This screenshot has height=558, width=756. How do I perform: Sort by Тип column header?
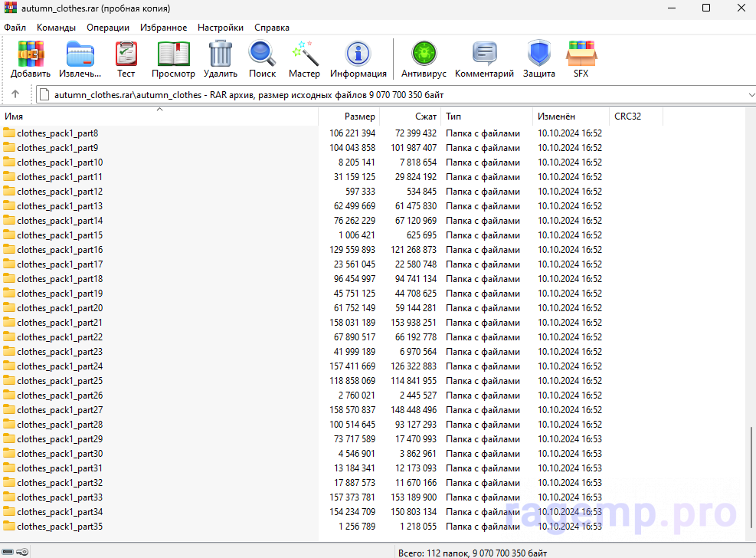point(487,117)
